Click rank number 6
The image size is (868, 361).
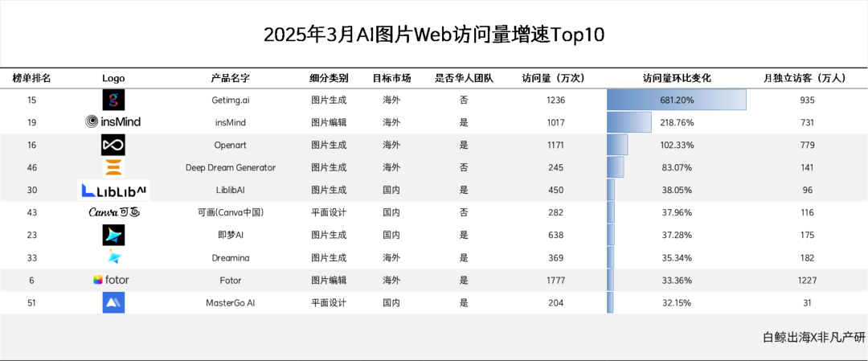[31, 280]
